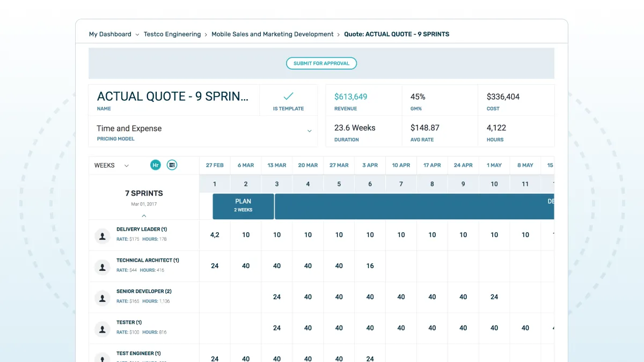Screen dimensions: 644x362
Task: Open Mobile Sales and Marketing Development breadcrumb
Action: click(273, 34)
